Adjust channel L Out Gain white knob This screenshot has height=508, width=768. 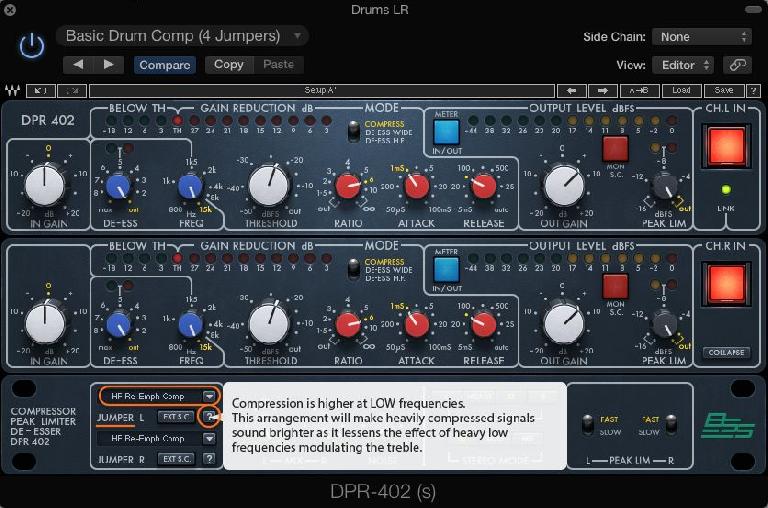(564, 186)
